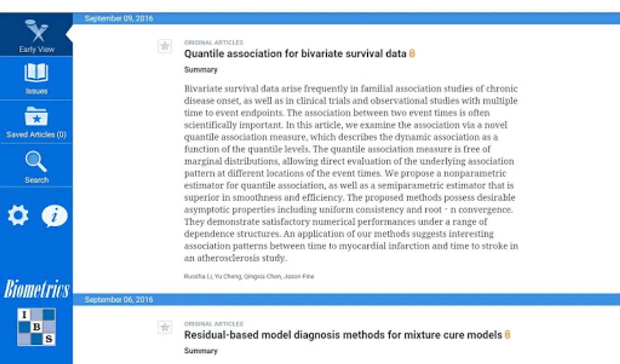Click open-access lock icon beside Quantile title

(412, 53)
